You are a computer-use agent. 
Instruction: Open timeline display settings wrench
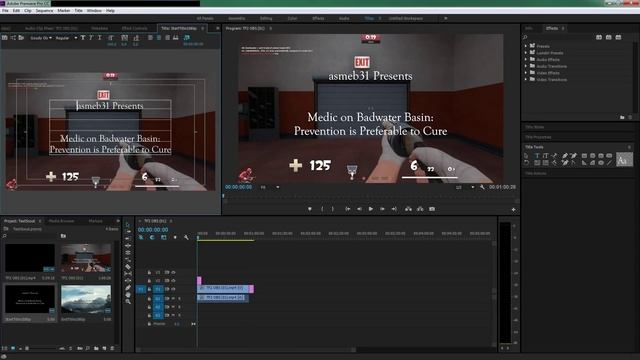point(186,237)
